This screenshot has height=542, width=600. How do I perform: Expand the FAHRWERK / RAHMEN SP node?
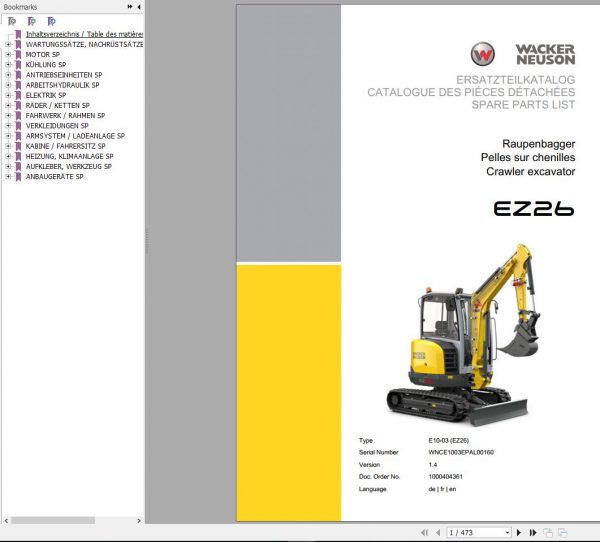(8, 116)
